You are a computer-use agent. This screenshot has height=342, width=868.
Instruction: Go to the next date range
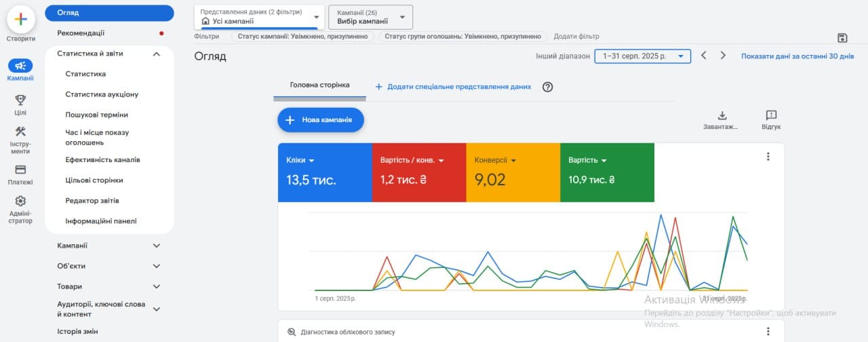click(x=723, y=56)
